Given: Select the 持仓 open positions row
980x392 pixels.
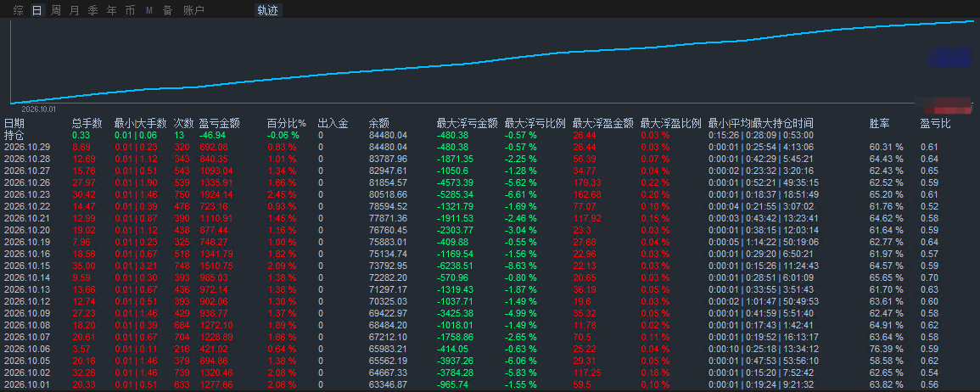Looking at the screenshot, I should coord(490,134).
